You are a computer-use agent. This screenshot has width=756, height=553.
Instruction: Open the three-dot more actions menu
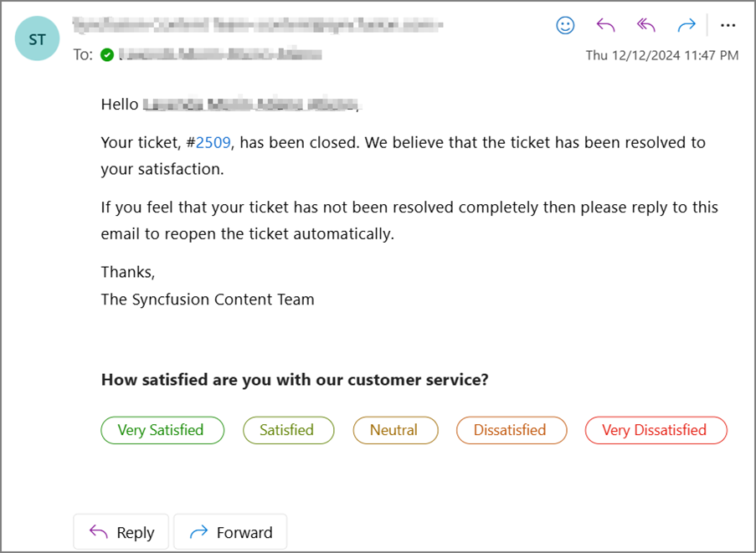click(x=728, y=26)
